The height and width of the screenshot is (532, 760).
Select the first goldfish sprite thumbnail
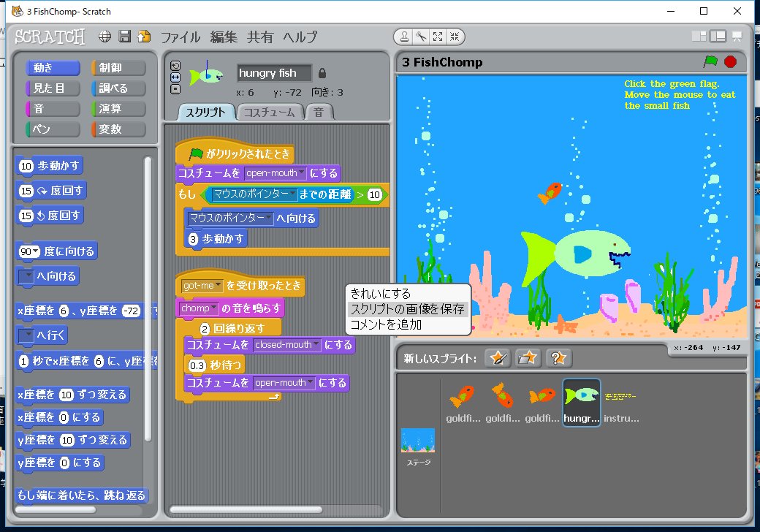pyautogui.click(x=463, y=403)
